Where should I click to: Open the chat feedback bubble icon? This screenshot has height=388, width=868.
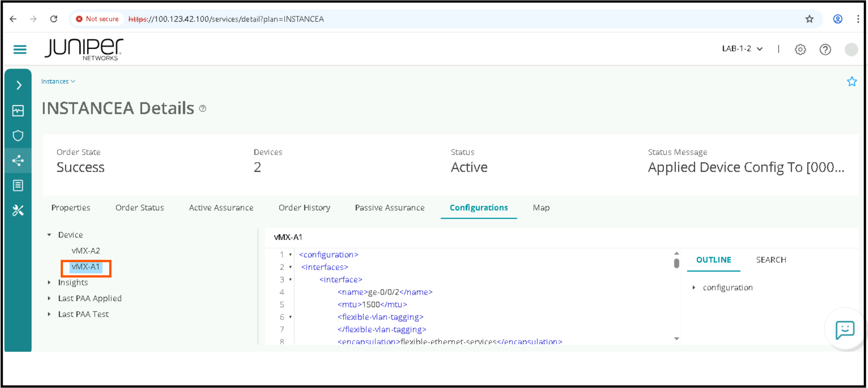pyautogui.click(x=845, y=330)
